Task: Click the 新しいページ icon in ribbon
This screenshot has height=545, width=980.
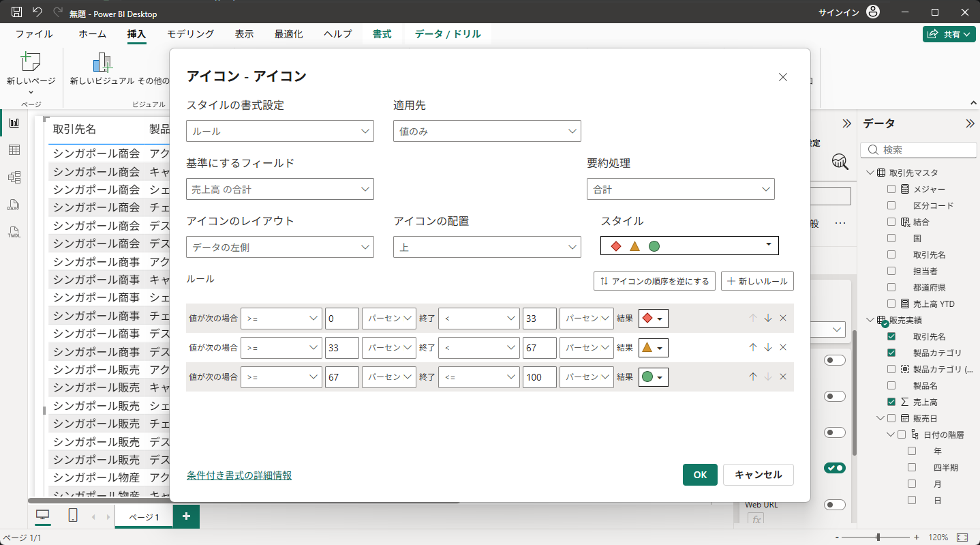Action: [31, 62]
